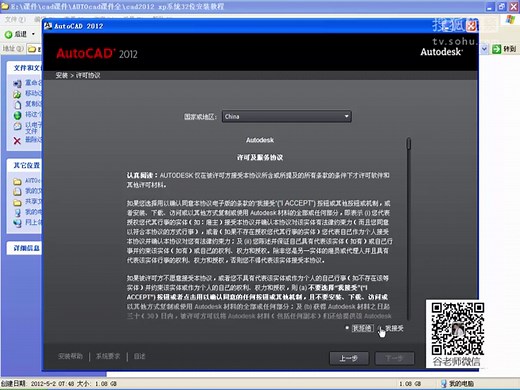This screenshot has height=390, width=520.
Task: Click the Windows flag logo in Explorer toolbar
Action: pos(510,20)
